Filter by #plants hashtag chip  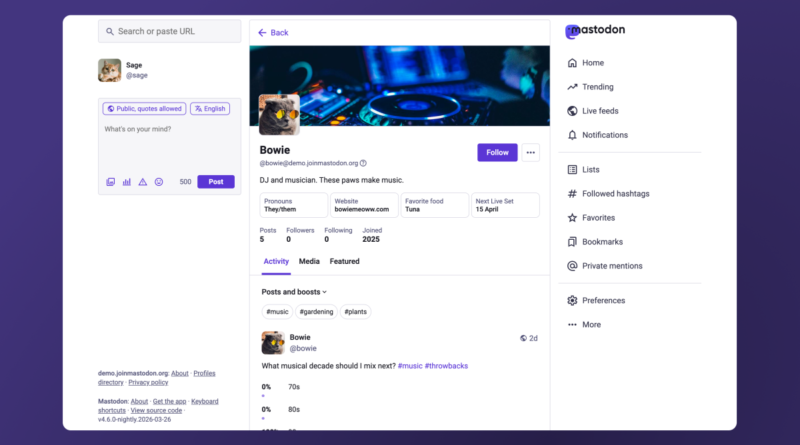coord(356,312)
